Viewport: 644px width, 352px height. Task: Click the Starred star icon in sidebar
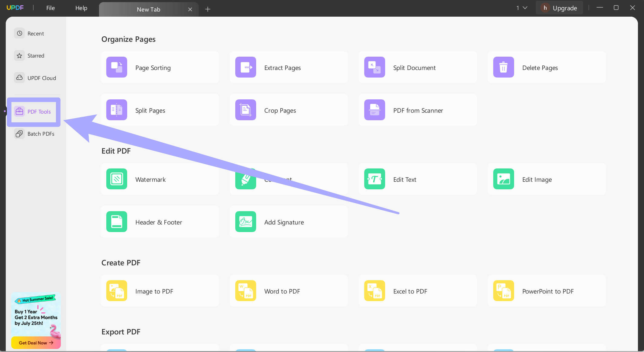click(19, 55)
